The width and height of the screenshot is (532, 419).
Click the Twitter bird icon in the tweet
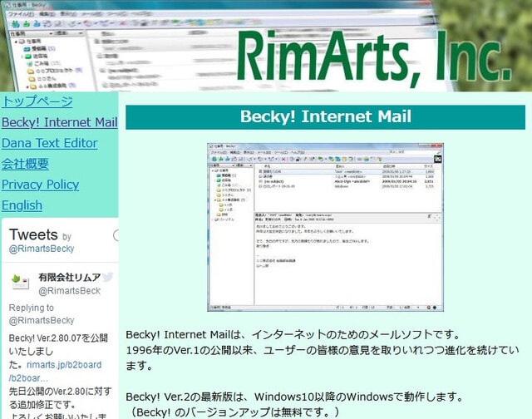(x=107, y=277)
